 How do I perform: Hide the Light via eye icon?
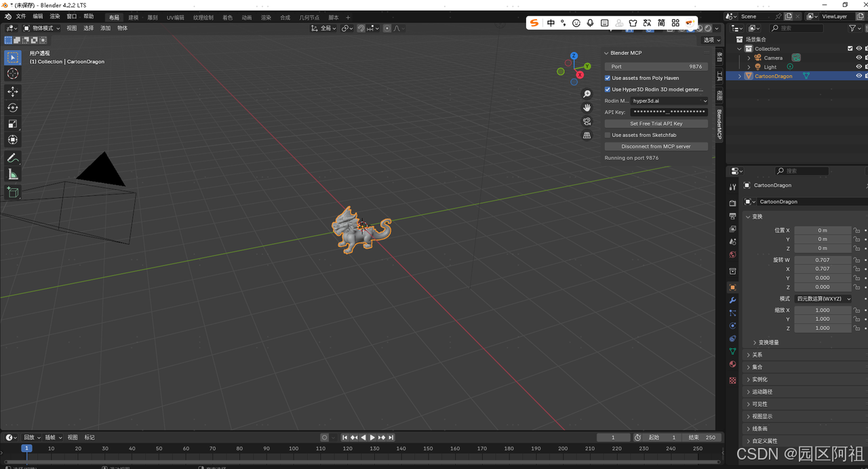click(x=859, y=67)
